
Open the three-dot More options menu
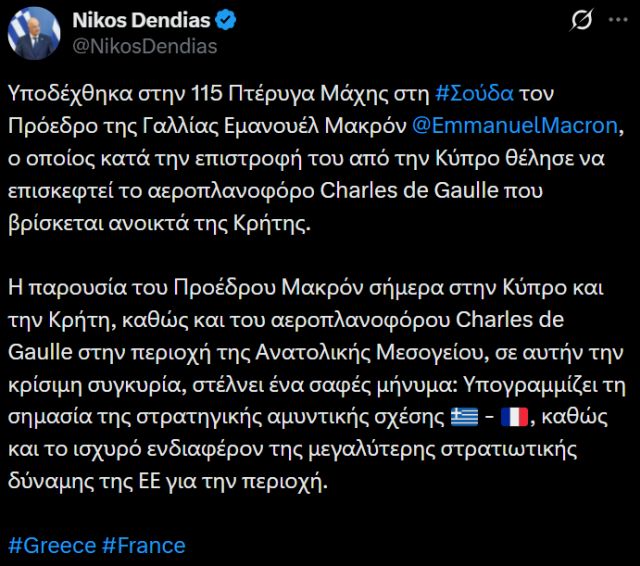pos(617,21)
